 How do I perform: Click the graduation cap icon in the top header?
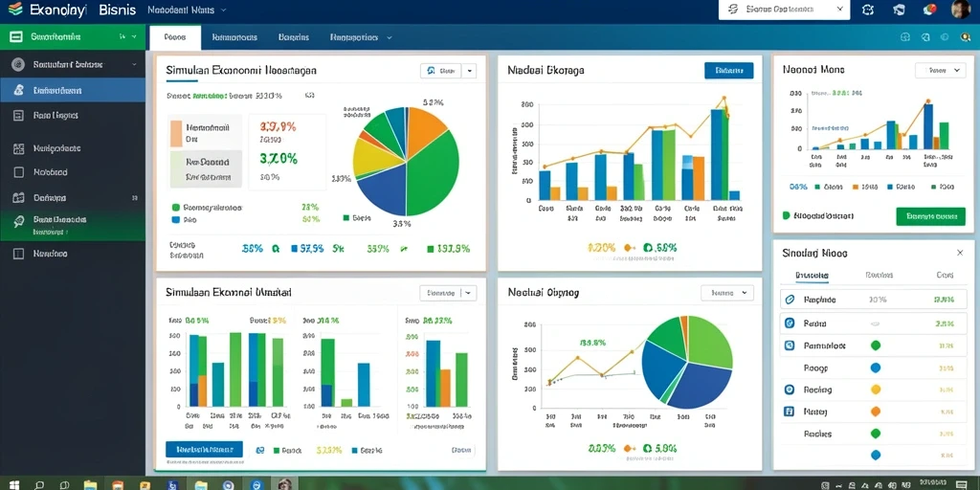899,10
